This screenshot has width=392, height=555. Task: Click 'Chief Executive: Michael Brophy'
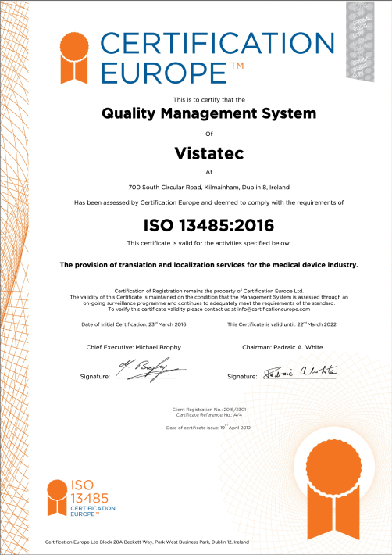(134, 347)
